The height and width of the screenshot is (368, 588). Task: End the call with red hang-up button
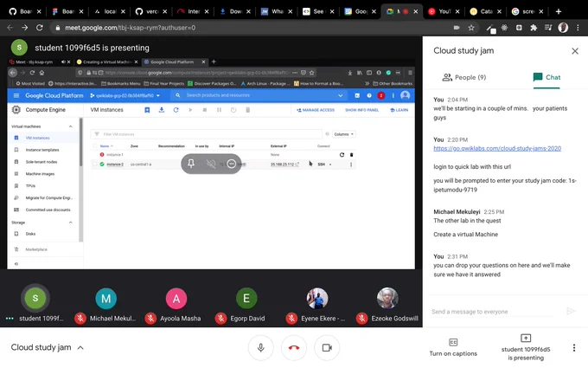click(294, 348)
